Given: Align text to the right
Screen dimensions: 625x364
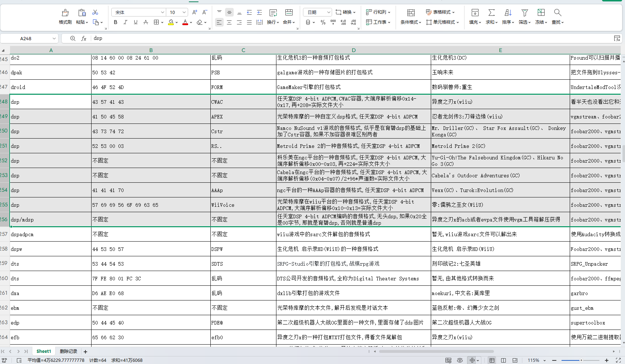Looking at the screenshot, I should pos(239,22).
